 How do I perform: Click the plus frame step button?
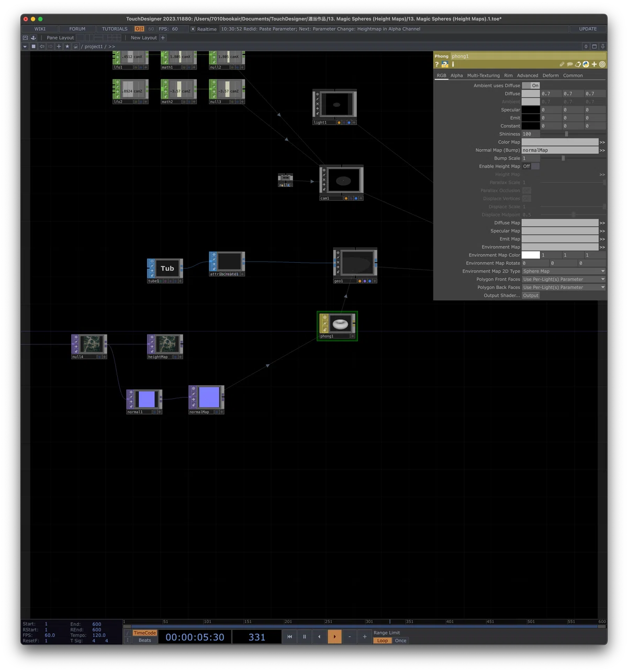[365, 637]
